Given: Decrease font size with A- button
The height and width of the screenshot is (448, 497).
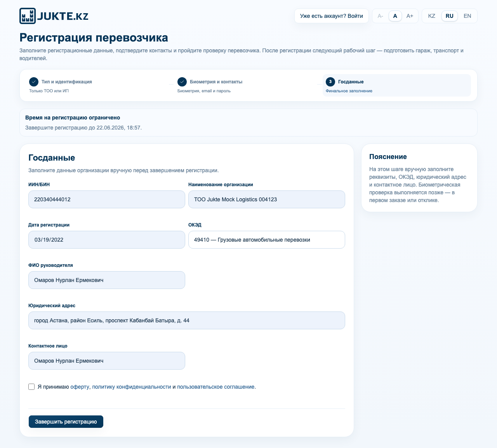Looking at the screenshot, I should pos(381,16).
